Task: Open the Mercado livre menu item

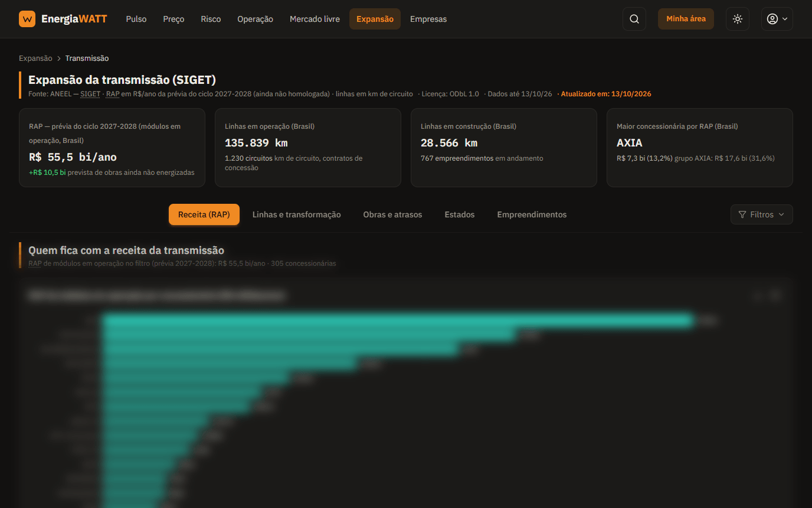Action: pyautogui.click(x=315, y=19)
